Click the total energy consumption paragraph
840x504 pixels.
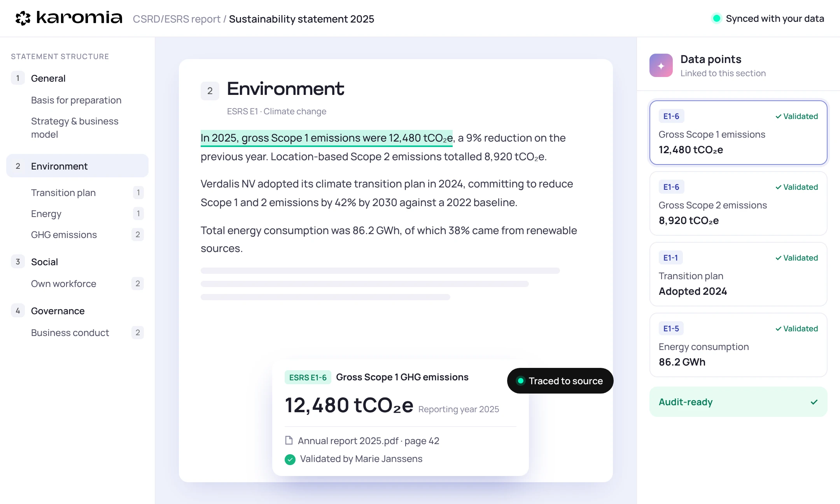[x=389, y=239]
